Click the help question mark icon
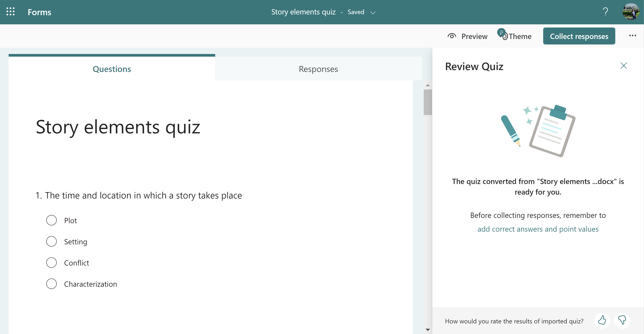The width and height of the screenshot is (644, 334). point(605,12)
